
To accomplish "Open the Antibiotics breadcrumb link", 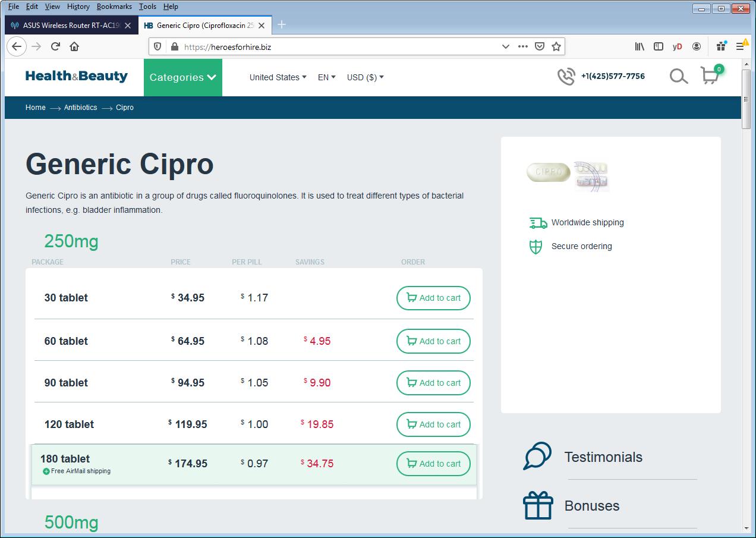I will point(81,108).
